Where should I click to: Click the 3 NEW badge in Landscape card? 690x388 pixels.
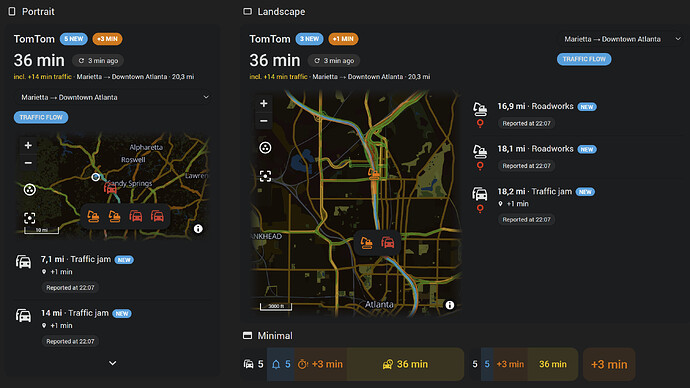pos(309,39)
